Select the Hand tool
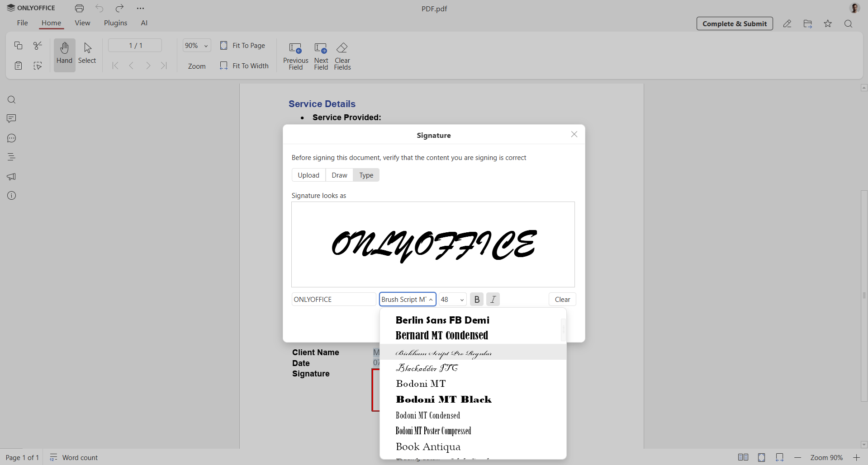The height and width of the screenshot is (465, 868). 64,54
